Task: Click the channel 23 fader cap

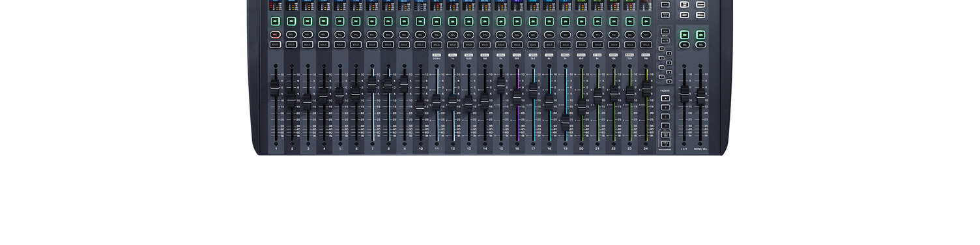Action: pos(630,94)
